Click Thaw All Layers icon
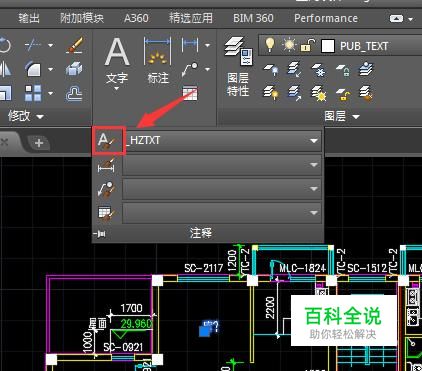This screenshot has height=371, width=422. click(x=319, y=93)
